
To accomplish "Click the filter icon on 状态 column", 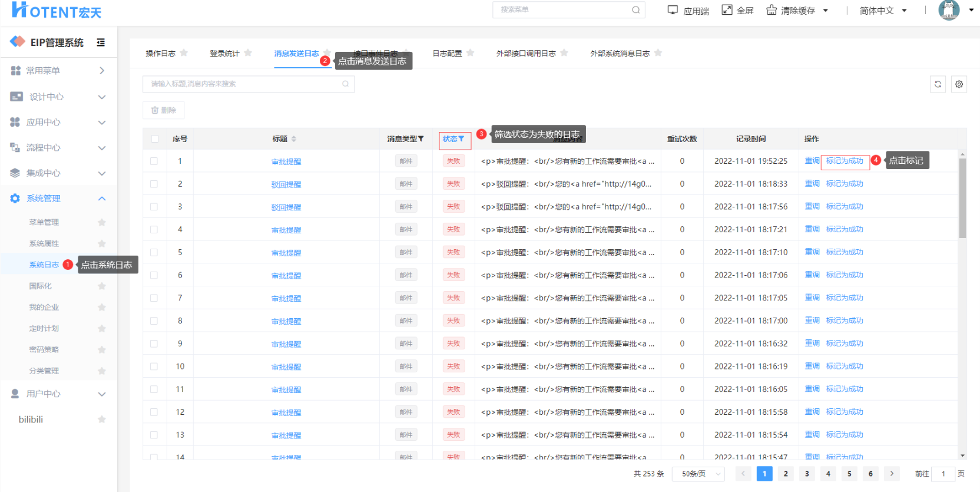I will [461, 139].
